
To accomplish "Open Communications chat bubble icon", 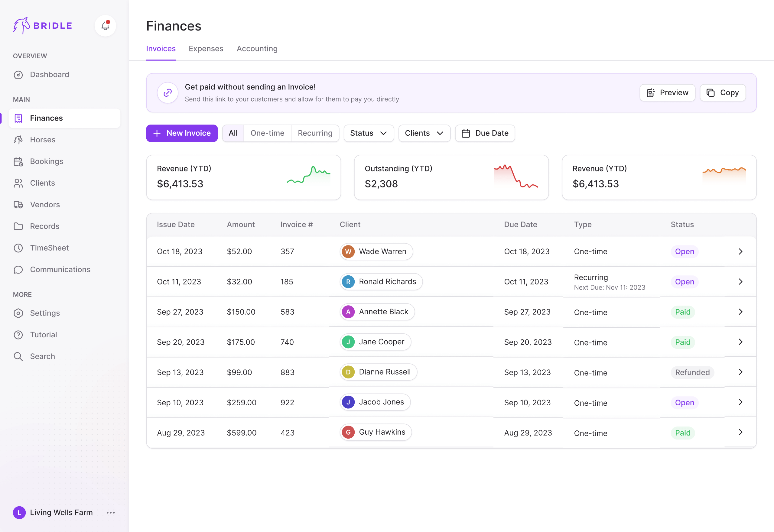I will (18, 270).
